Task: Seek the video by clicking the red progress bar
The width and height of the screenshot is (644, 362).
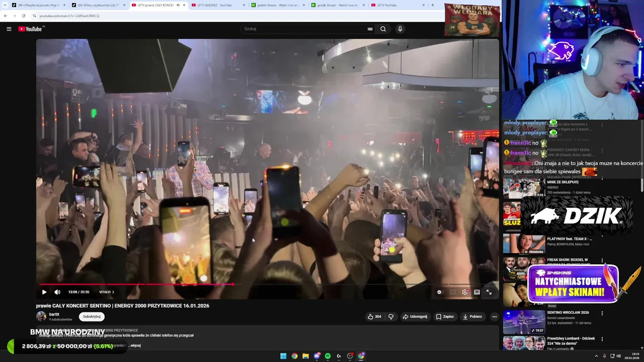Action: (x=136, y=285)
